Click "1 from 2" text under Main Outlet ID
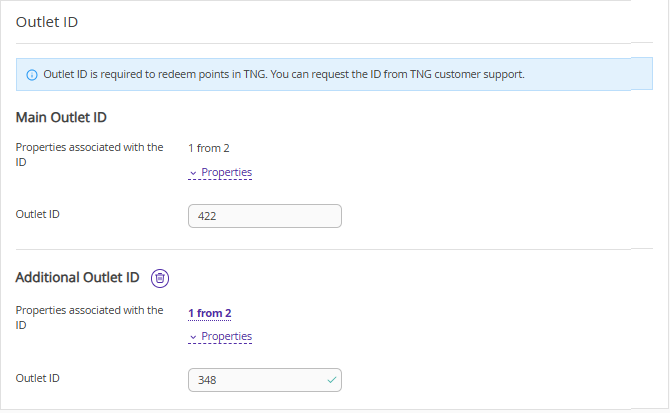670x413 pixels. 208,148
